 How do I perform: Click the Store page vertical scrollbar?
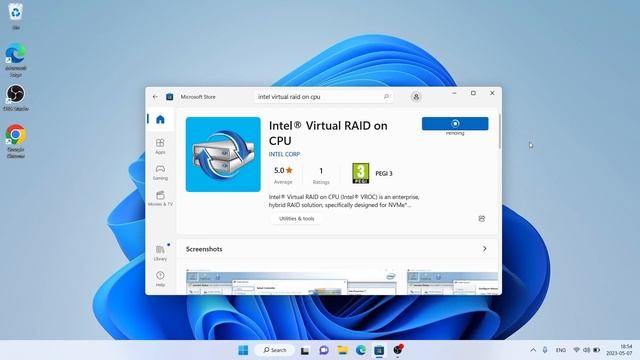[x=499, y=131]
